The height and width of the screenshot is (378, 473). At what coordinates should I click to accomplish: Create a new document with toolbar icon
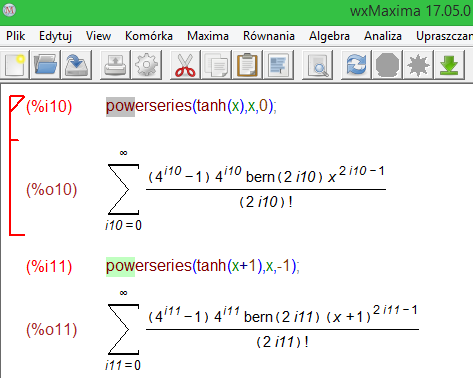pyautogui.click(x=15, y=65)
